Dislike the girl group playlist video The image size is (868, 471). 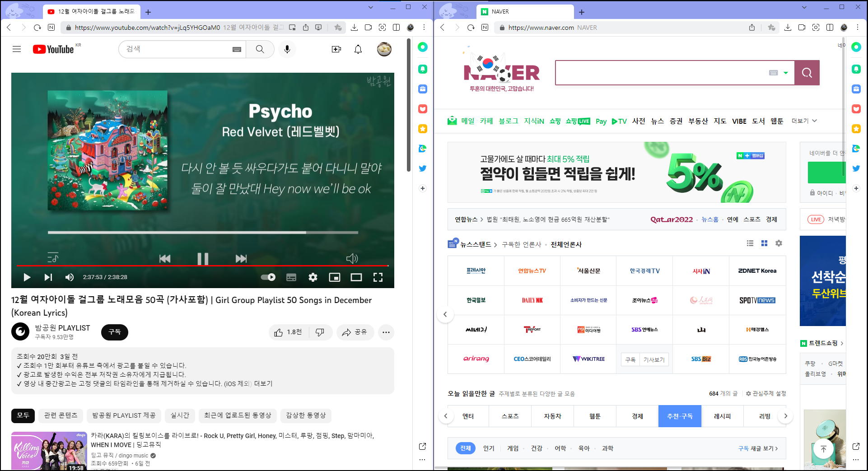pyautogui.click(x=320, y=332)
